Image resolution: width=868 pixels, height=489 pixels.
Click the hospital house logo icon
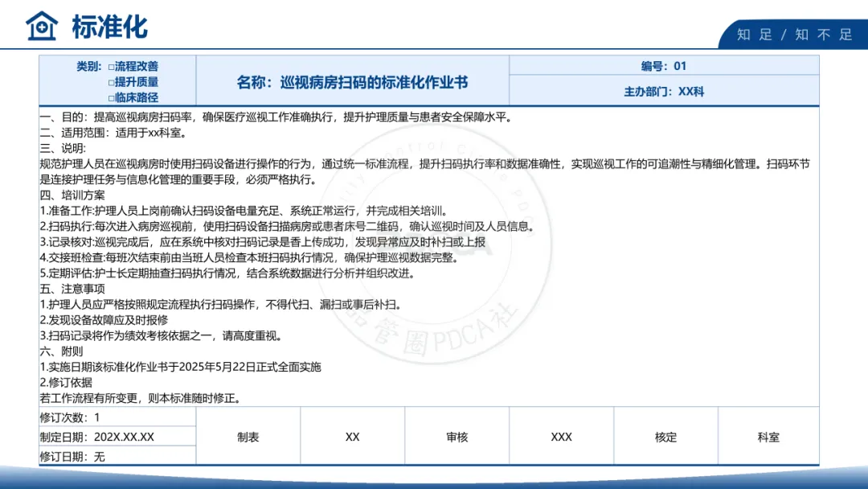(x=42, y=26)
